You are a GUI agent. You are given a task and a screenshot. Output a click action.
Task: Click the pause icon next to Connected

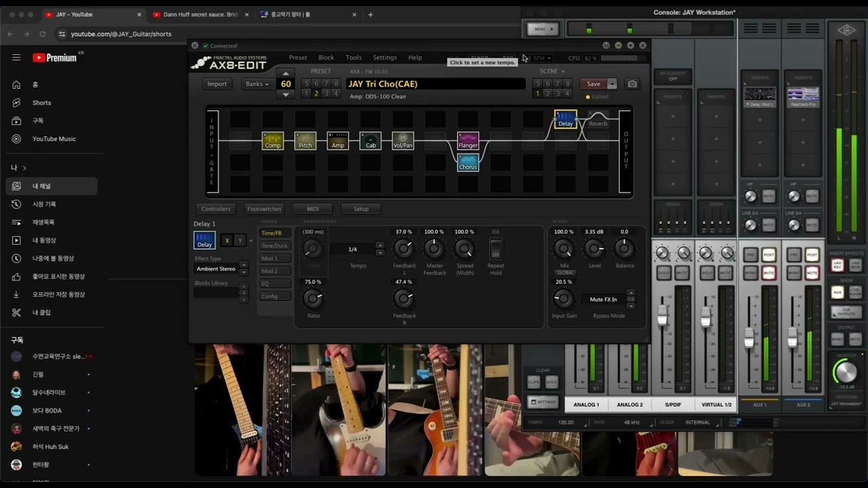[x=195, y=45]
